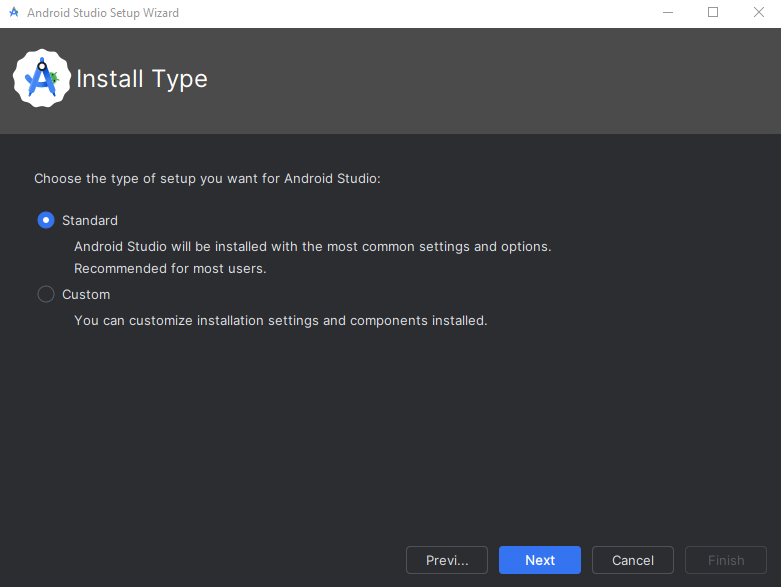Maximize the Setup Wizard window

click(713, 12)
